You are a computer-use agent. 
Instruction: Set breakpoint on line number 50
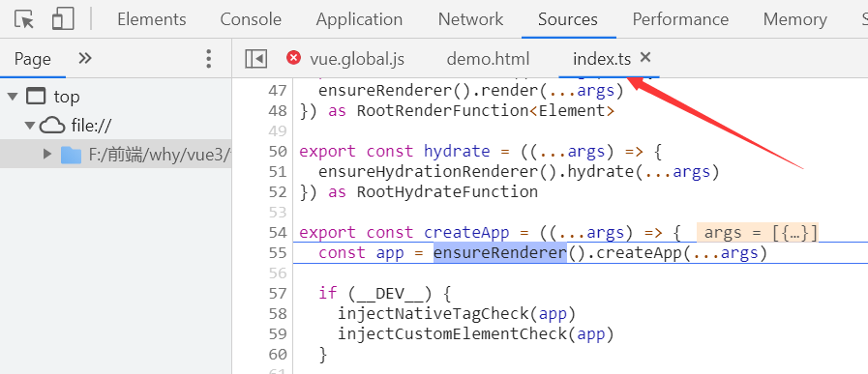[x=278, y=152]
